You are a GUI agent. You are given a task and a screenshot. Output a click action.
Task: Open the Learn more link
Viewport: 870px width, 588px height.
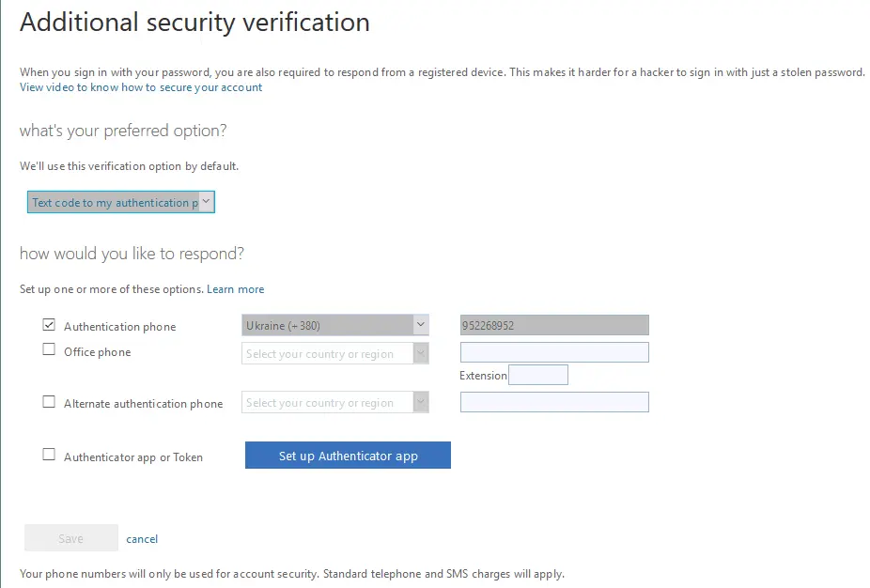point(235,289)
